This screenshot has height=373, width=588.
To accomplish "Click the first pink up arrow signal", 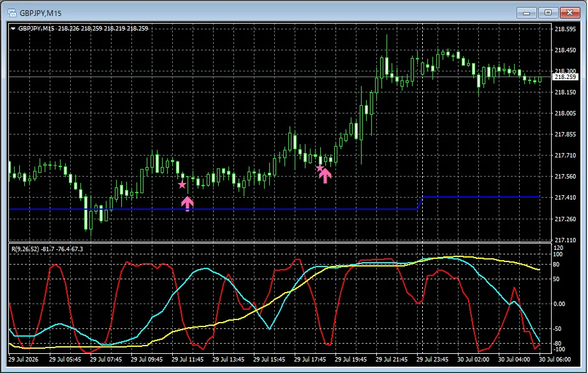I will 187,204.
